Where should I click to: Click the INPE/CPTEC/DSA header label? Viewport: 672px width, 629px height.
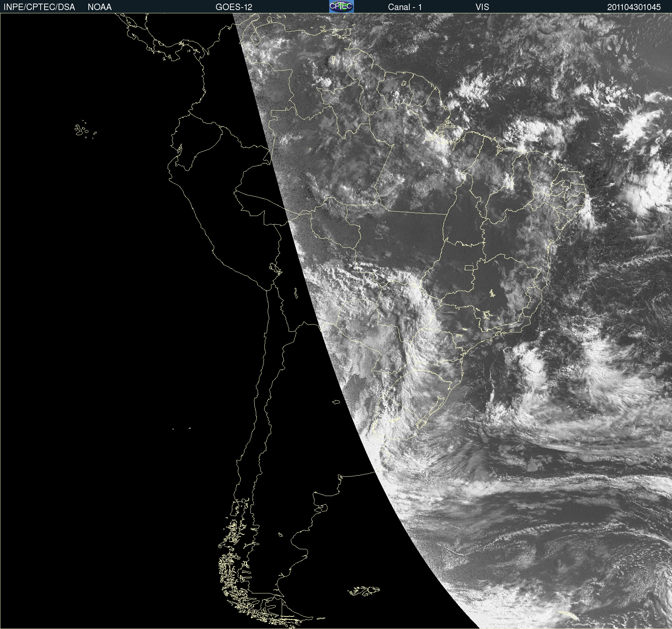[39, 7]
